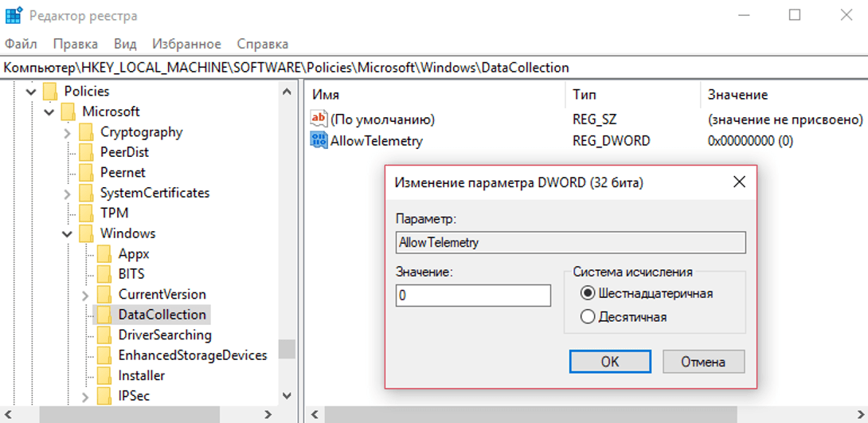Image resolution: width=868 pixels, height=423 pixels.
Task: Click the (По умолчанию) string value icon
Action: (x=319, y=119)
